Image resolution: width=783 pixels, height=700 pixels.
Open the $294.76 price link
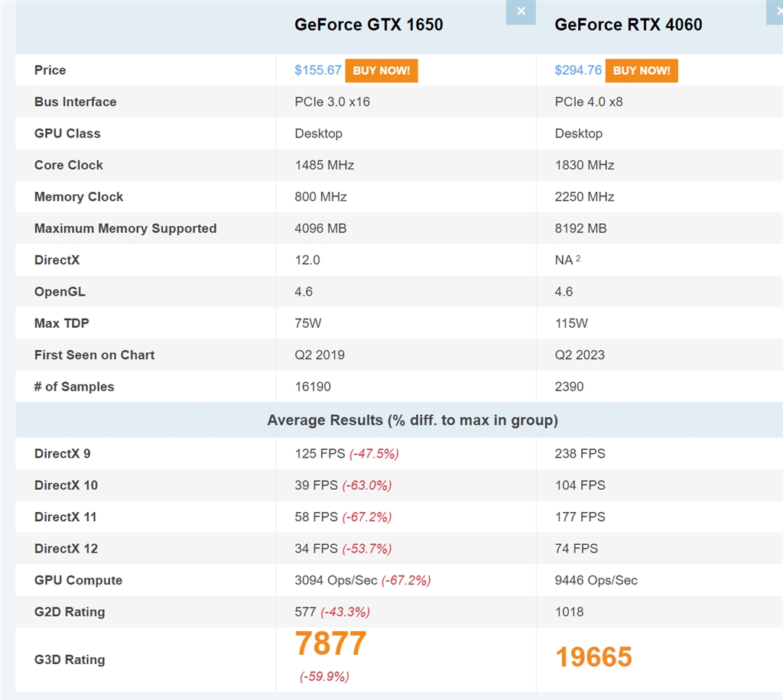(x=578, y=70)
